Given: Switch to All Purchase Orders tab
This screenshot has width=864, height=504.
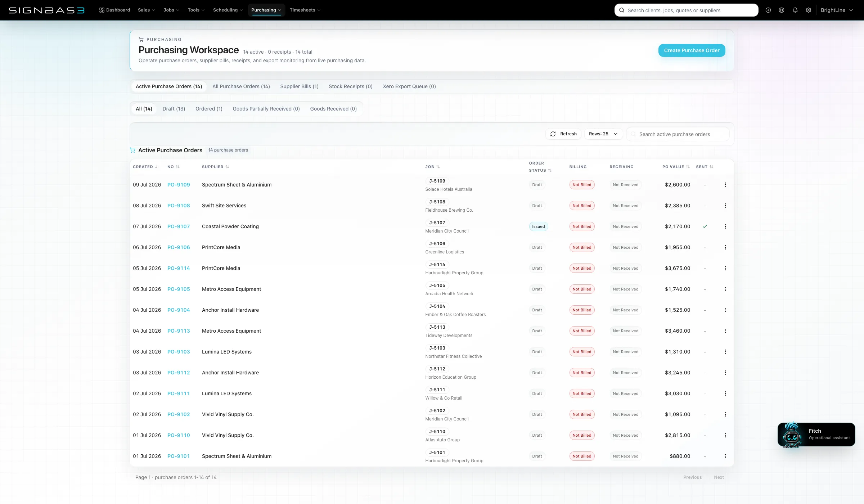Looking at the screenshot, I should (x=241, y=86).
